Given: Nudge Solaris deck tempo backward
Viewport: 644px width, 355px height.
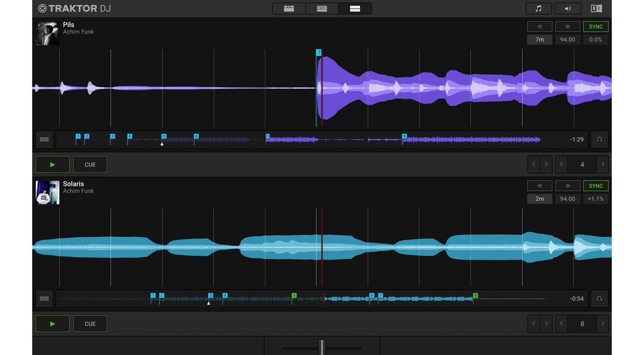Looking at the screenshot, I should [539, 186].
